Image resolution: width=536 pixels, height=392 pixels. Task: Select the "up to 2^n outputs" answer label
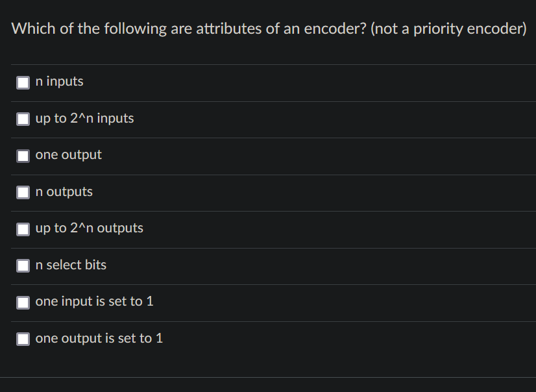tap(89, 228)
